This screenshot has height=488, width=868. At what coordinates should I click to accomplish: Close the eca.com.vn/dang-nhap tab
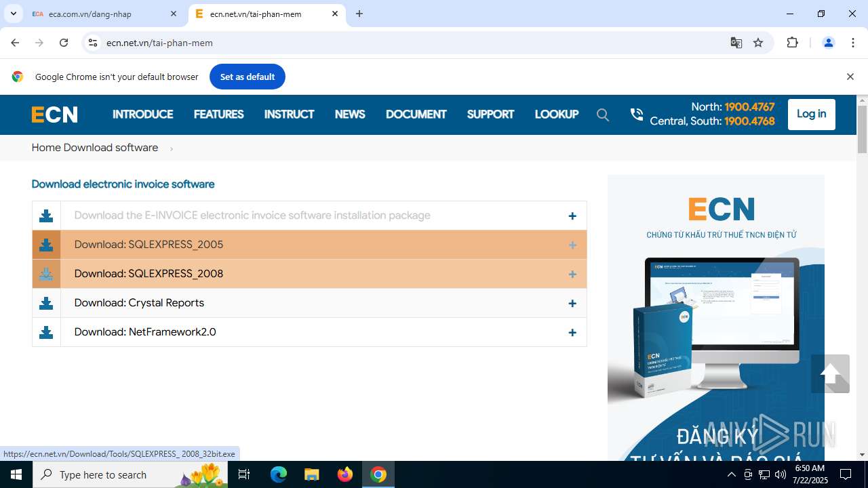(x=174, y=14)
